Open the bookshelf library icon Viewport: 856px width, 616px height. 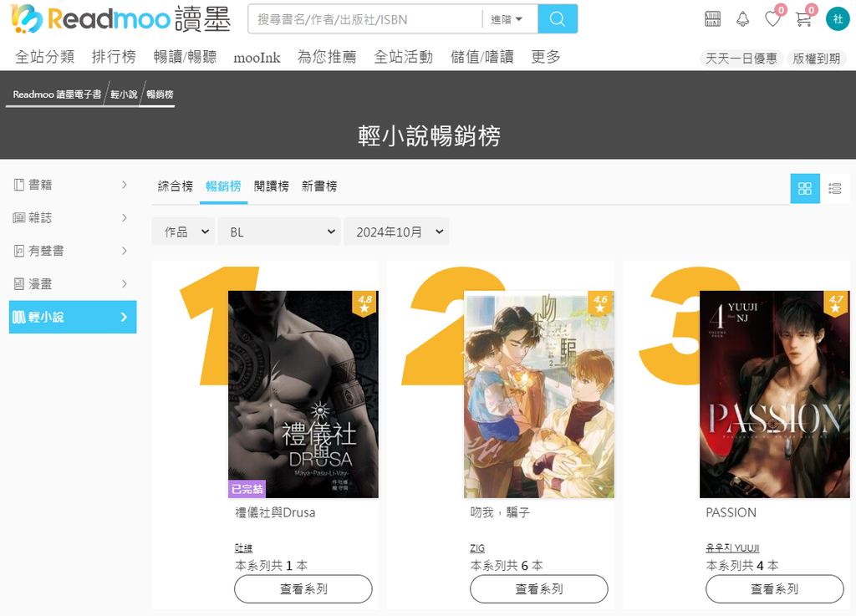click(712, 19)
